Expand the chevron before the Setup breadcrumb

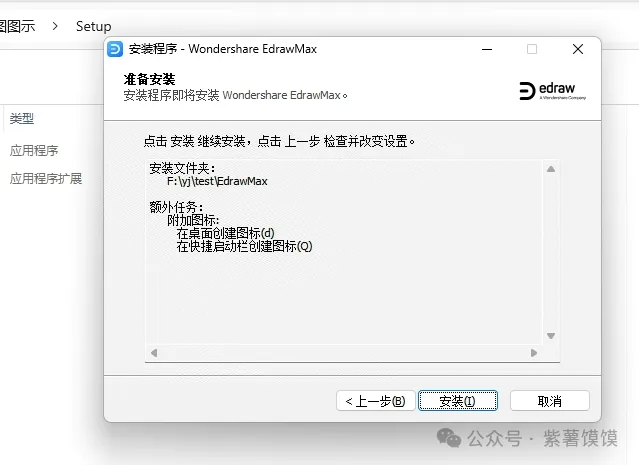tap(55, 26)
